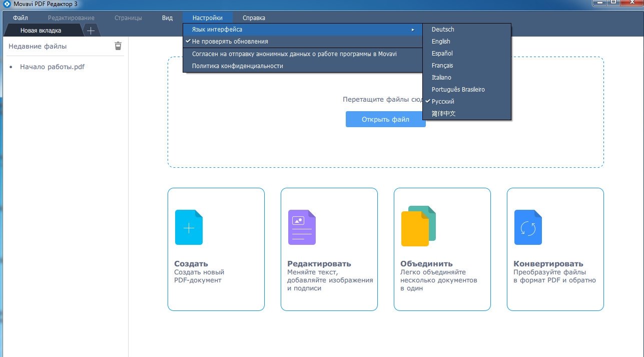Select Русский as interface language
The height and width of the screenshot is (357, 644).
click(443, 101)
